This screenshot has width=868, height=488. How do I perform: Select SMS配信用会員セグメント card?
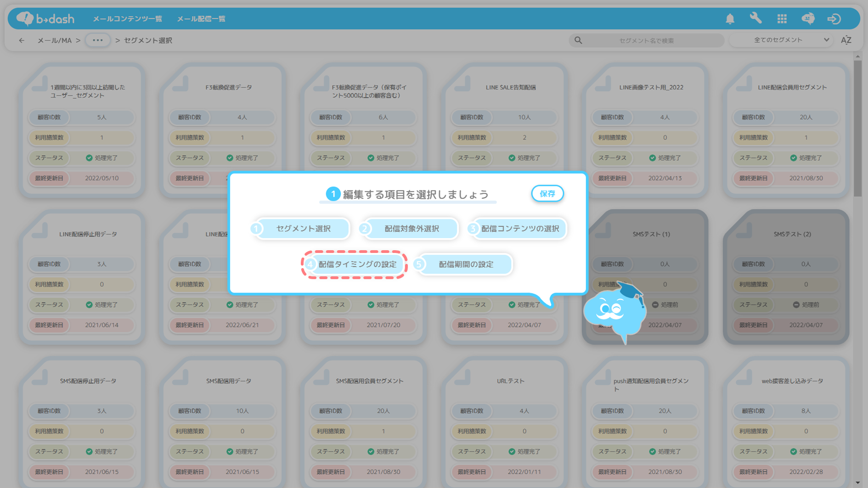[363, 422]
